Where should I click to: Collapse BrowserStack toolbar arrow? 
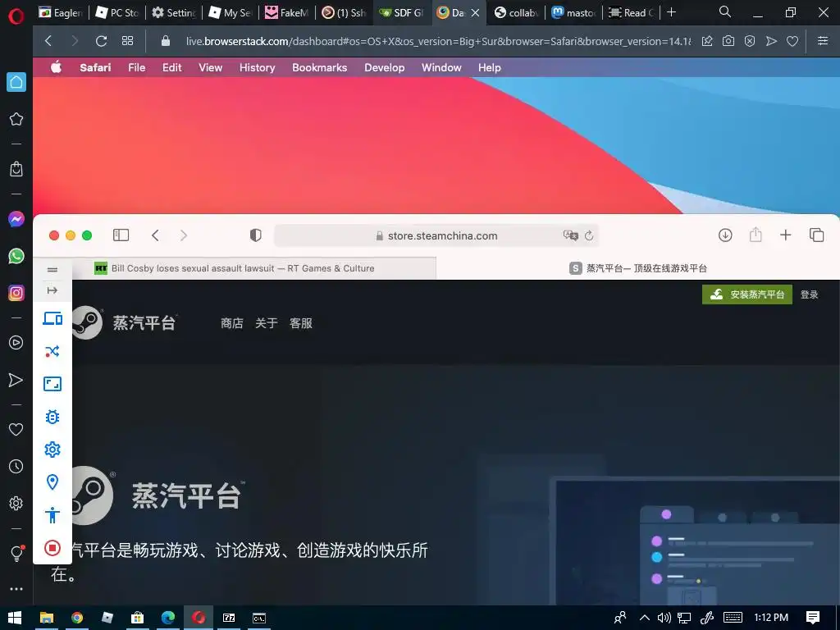click(x=52, y=290)
